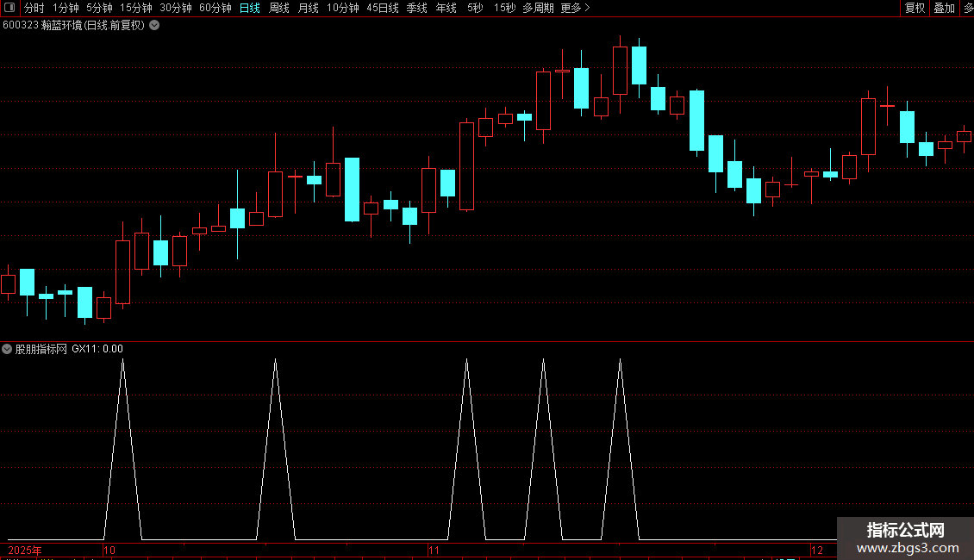Viewport: 974px width, 560px height.
Task: Switch to the 15分钟 period
Action: pyautogui.click(x=135, y=8)
